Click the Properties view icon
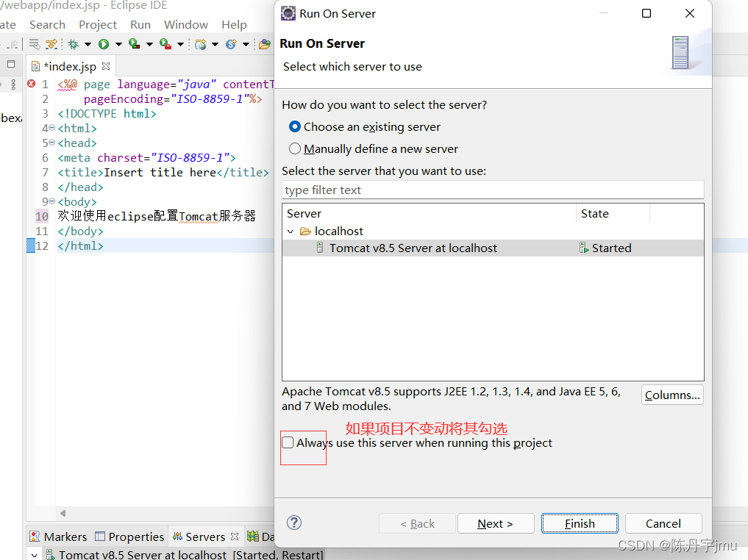Image resolution: width=748 pixels, height=560 pixels. [x=100, y=536]
